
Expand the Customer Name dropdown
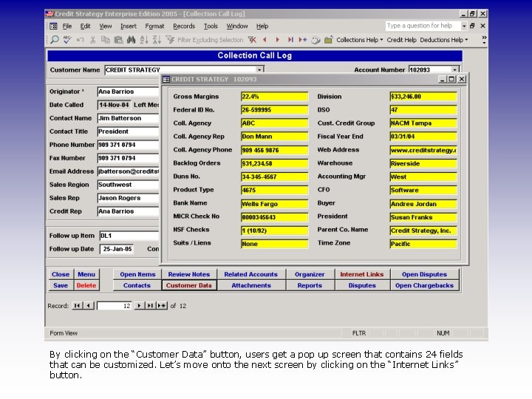click(259, 70)
